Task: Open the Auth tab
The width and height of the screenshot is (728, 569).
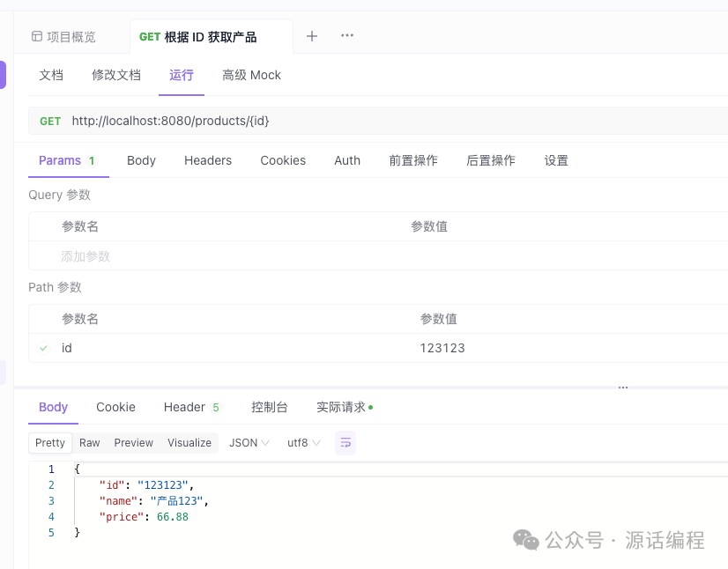Action: pos(347,160)
